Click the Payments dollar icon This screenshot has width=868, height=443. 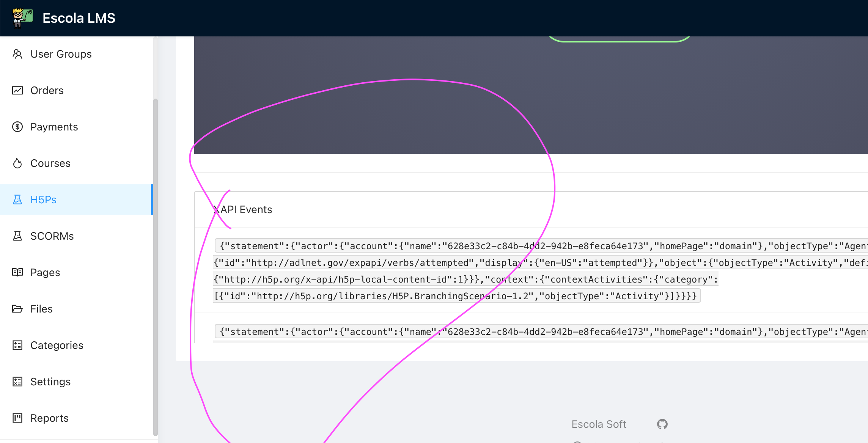[x=17, y=127]
